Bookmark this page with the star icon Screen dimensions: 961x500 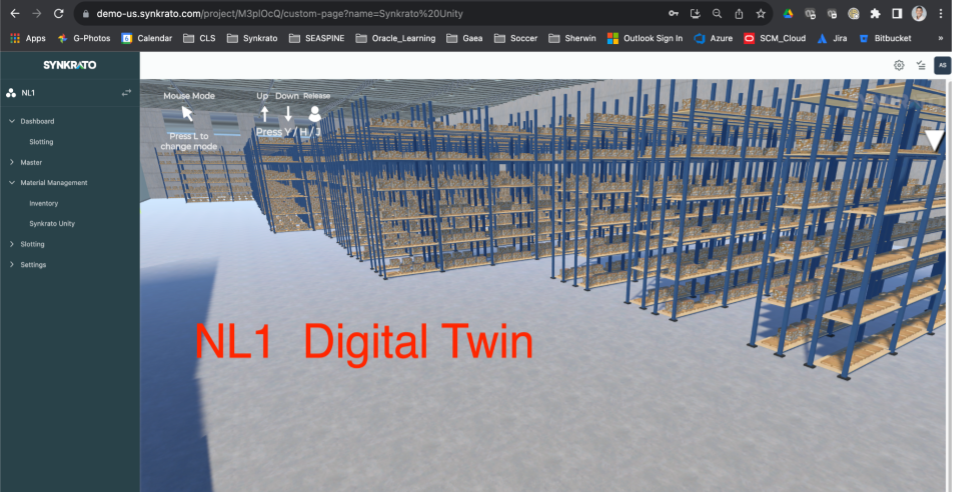pyautogui.click(x=761, y=14)
